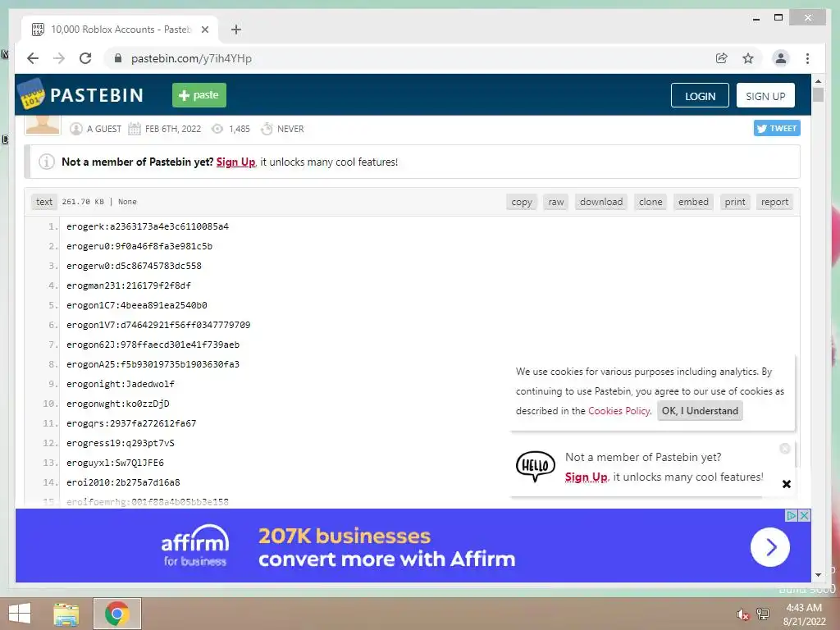The image size is (840, 630).
Task: Click line 9 text erogonight:Jadedwolf
Action: (x=121, y=384)
